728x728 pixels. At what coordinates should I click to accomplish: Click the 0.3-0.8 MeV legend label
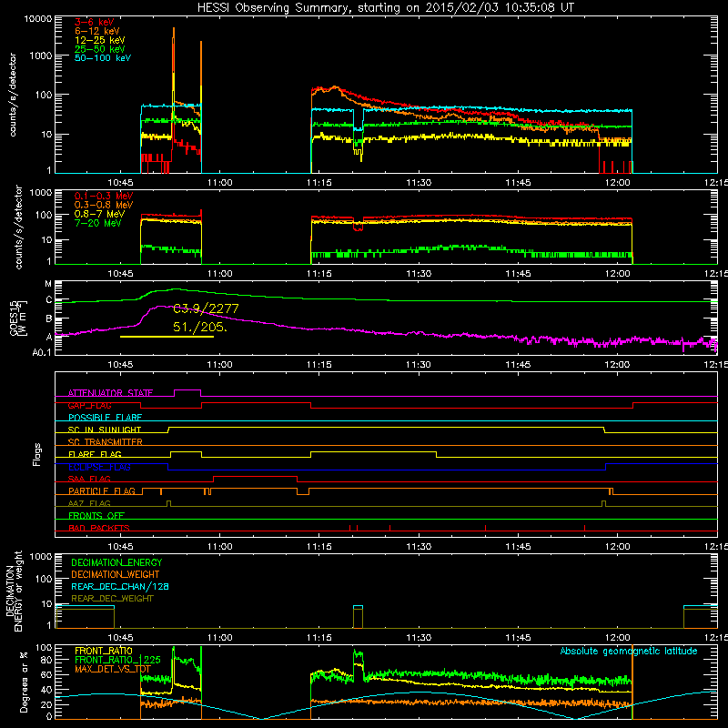point(104,205)
